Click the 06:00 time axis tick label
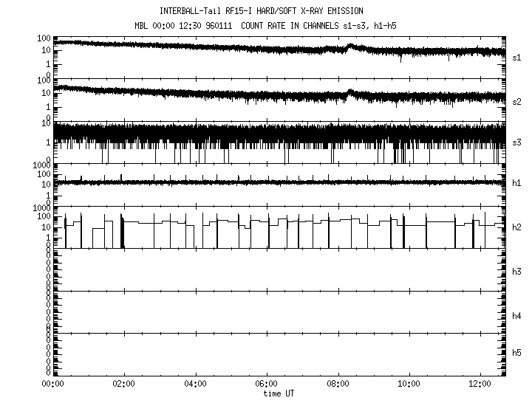Screen dimensions: 532x406 tap(266, 385)
